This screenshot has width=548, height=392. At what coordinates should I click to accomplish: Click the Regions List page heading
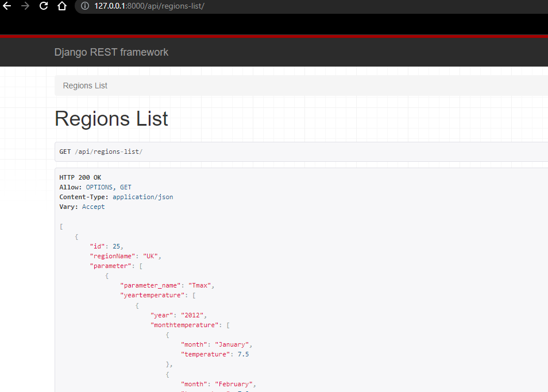click(111, 118)
